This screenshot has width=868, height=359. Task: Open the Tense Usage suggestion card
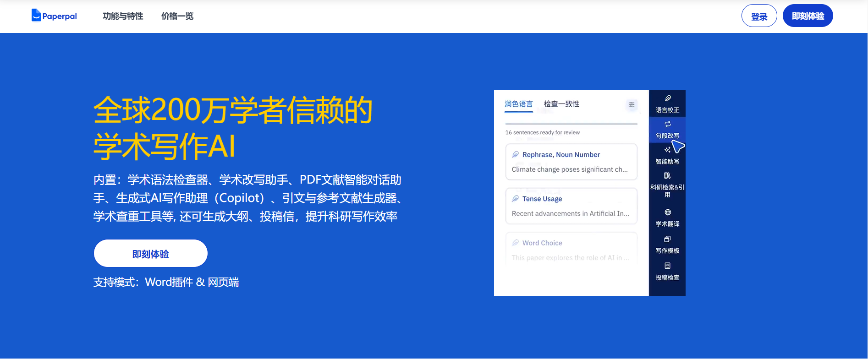click(x=571, y=206)
